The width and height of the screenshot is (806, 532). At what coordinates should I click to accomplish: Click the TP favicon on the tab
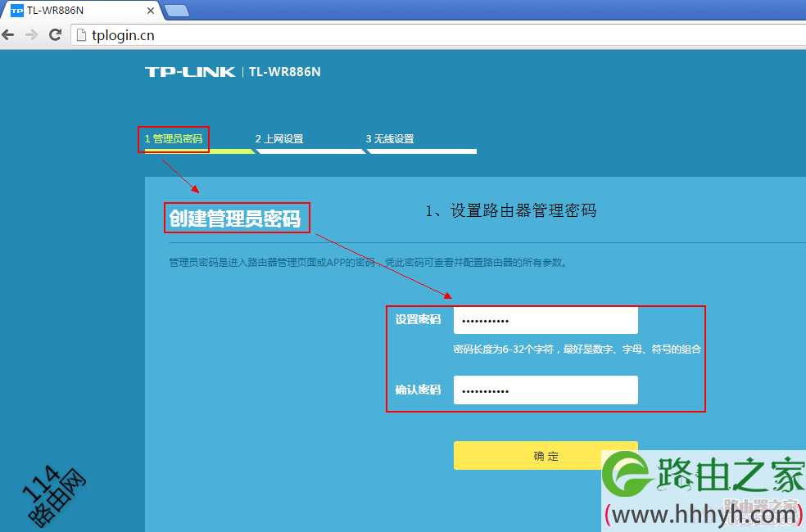[17, 11]
